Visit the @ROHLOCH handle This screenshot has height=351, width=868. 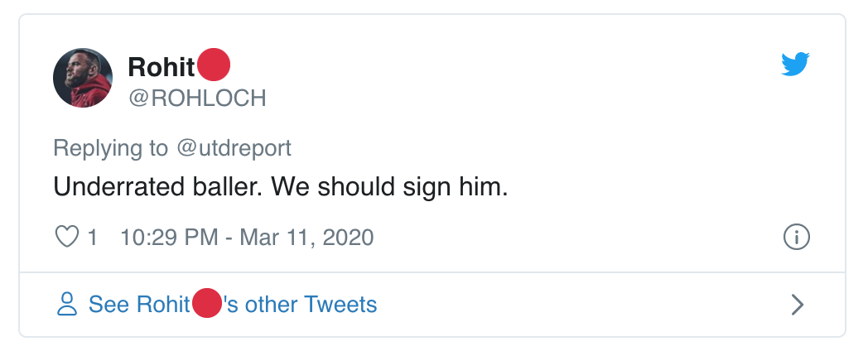pyautogui.click(x=197, y=99)
